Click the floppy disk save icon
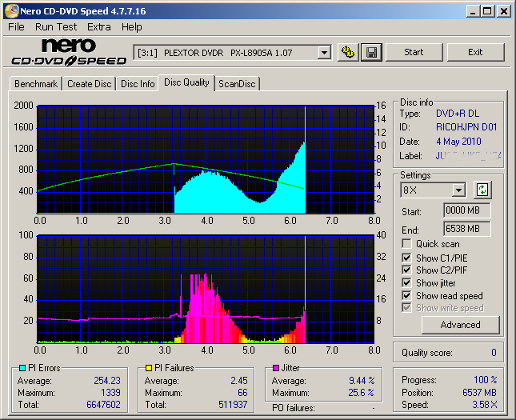This screenshot has height=420, width=516. pyautogui.click(x=370, y=52)
